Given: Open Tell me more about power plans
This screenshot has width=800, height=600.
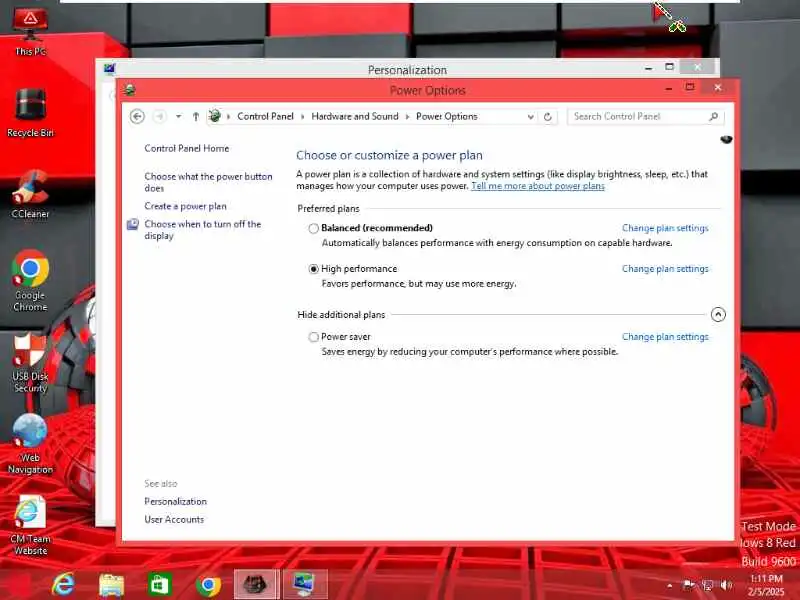Looking at the screenshot, I should click(538, 186).
